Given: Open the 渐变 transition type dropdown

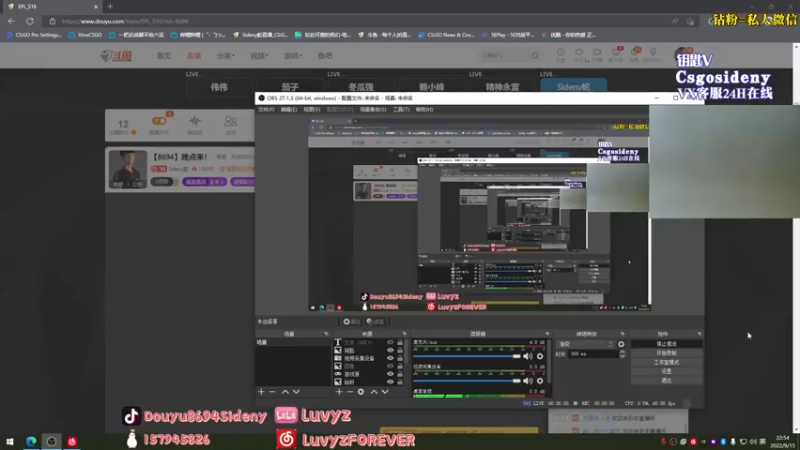Looking at the screenshot, I should point(585,344).
